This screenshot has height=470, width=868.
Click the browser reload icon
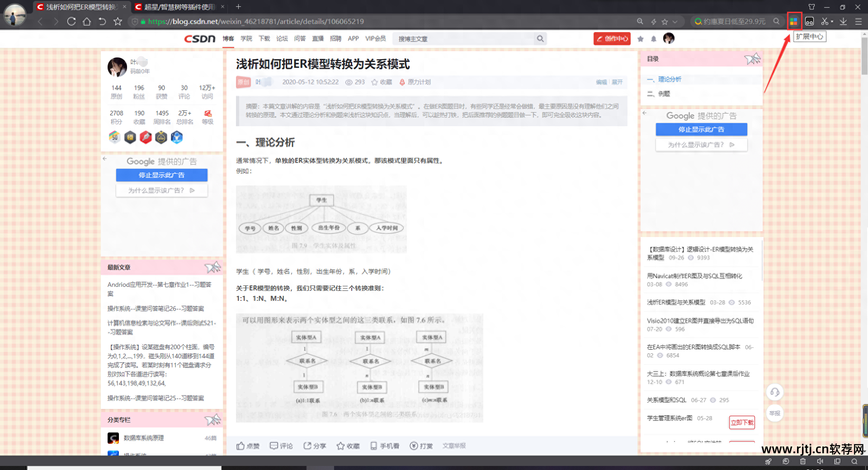(x=71, y=21)
